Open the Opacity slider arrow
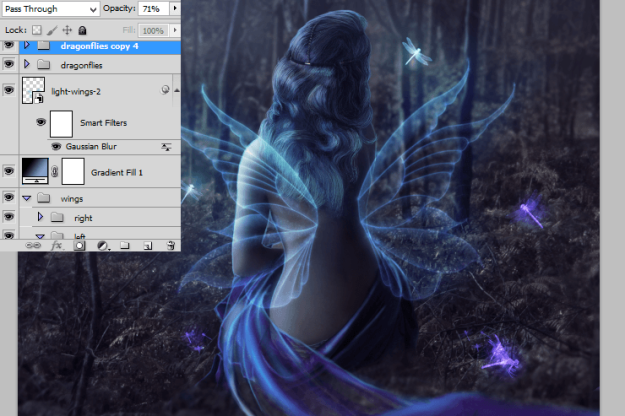Viewport: 625px width, 416px height. 175,9
